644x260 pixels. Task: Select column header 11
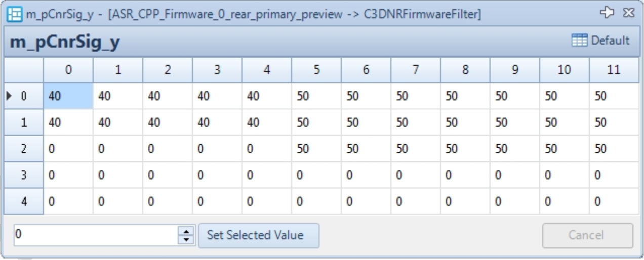point(614,70)
